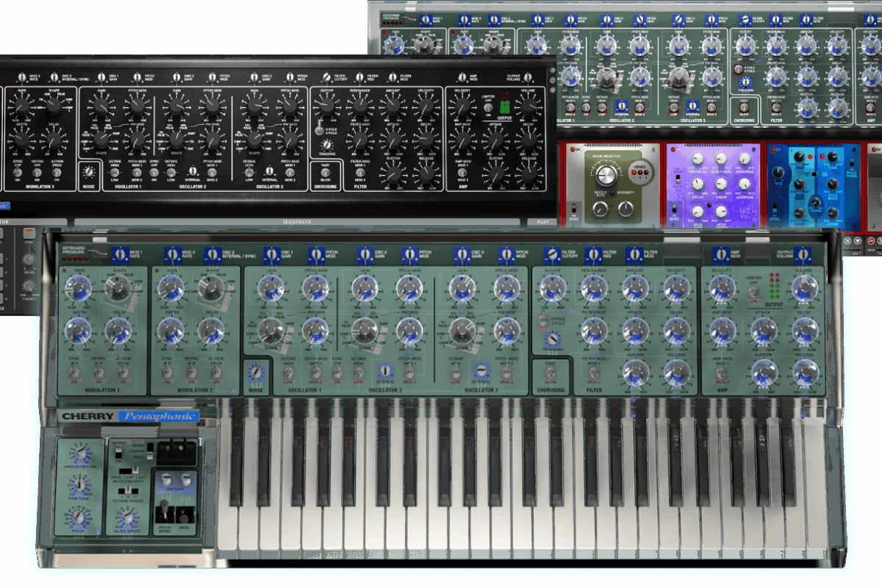Viewport: 882px width, 588px height.
Task: Adjust output Volume knob on black synth window
Action: pyautogui.click(x=529, y=107)
